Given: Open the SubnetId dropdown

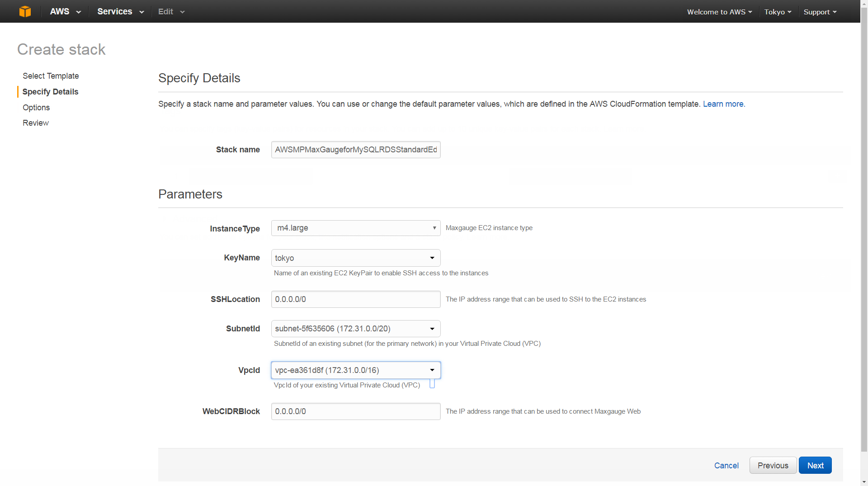Looking at the screenshot, I should click(356, 329).
